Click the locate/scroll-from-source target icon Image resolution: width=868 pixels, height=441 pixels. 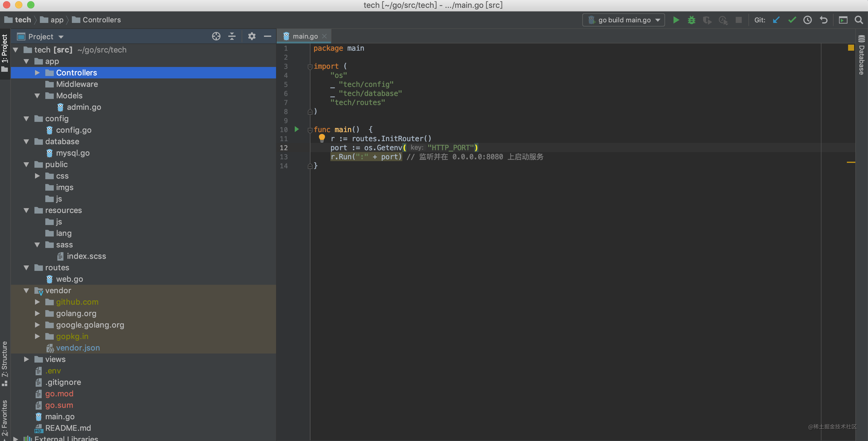click(216, 36)
